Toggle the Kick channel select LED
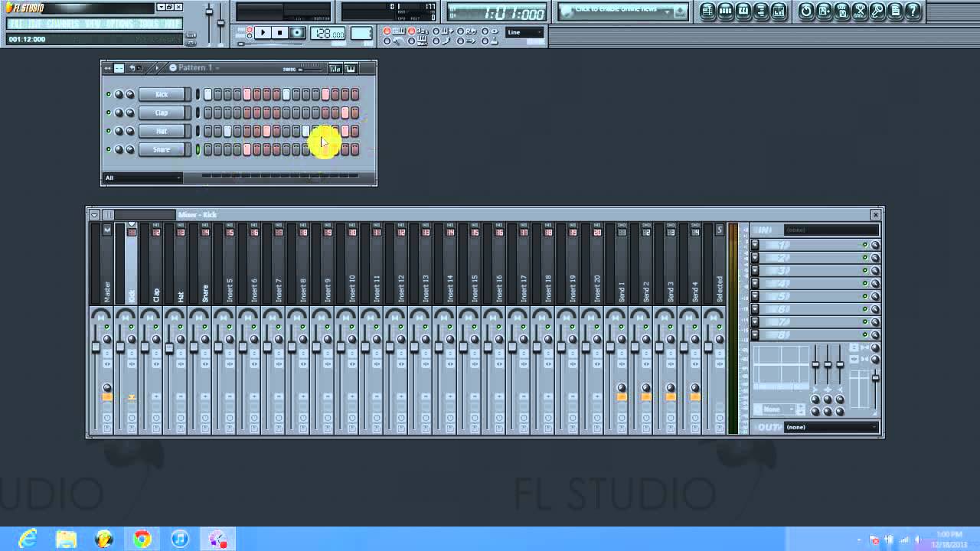Screen dimensions: 980x551 [198, 94]
